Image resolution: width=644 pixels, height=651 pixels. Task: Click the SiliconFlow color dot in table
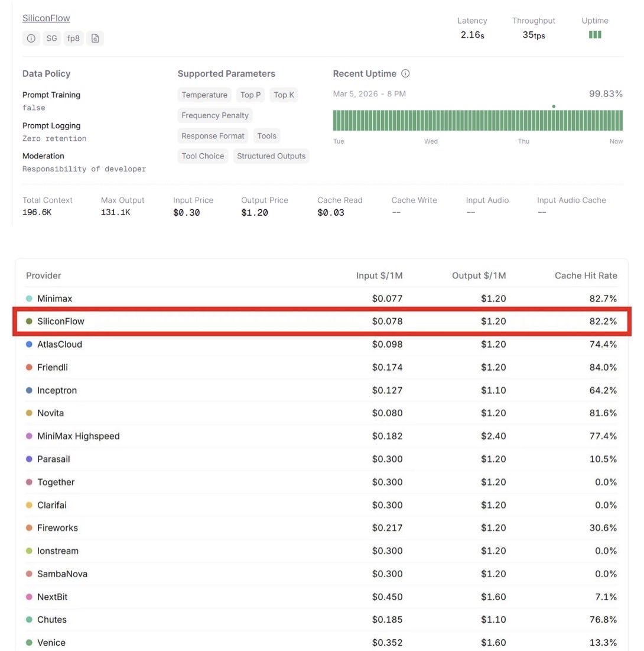(29, 321)
